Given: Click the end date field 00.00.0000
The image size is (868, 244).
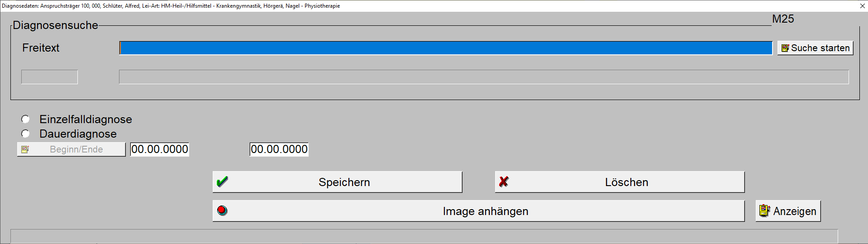Looking at the screenshot, I should [279, 149].
